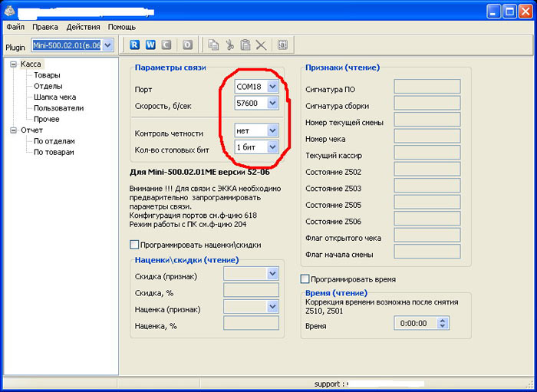Image resolution: width=537 pixels, height=392 pixels.
Task: Tick the 'Программировать время' checkbox
Action: pyautogui.click(x=305, y=279)
